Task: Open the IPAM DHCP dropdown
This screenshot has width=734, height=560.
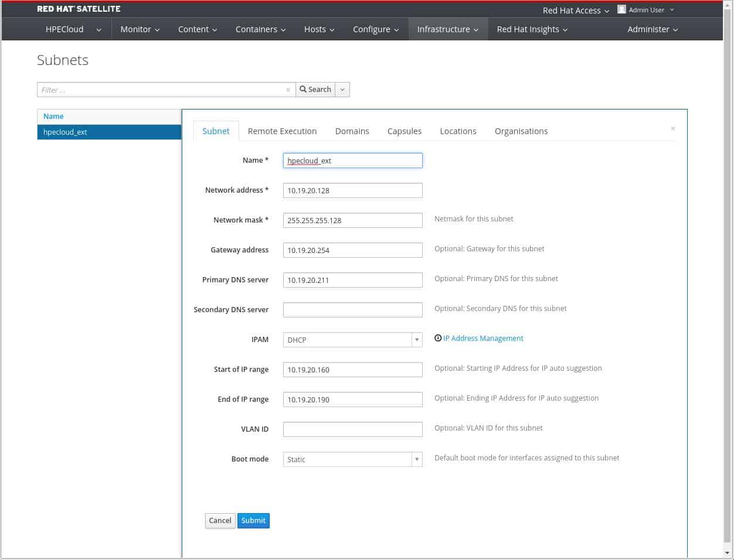Action: click(x=352, y=340)
